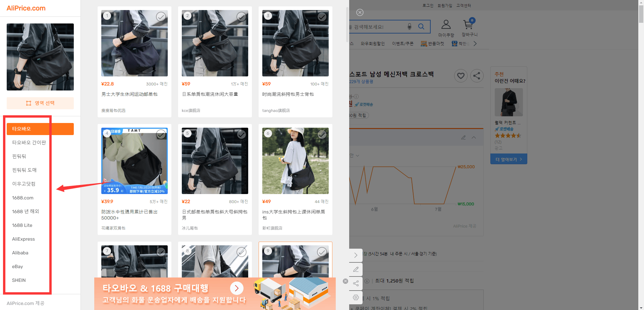Click the microphone voice search icon
Image resolution: width=644 pixels, height=310 pixels.
click(x=409, y=26)
